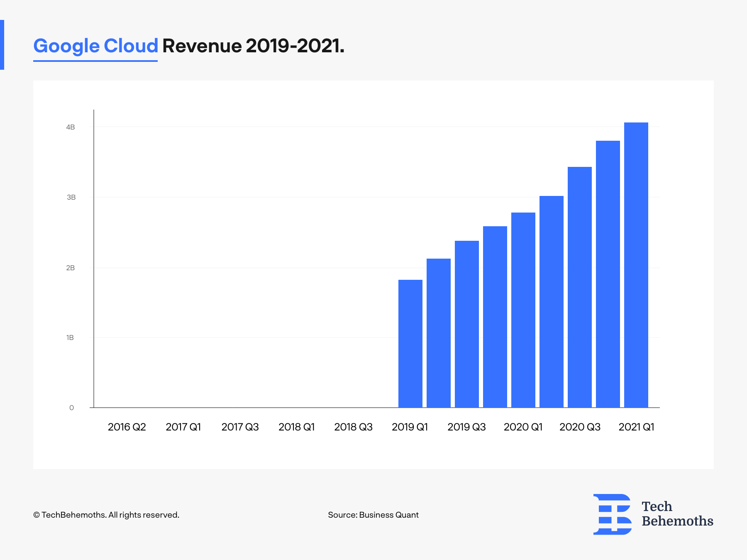Click the 2016 Q2 x-axis label
The width and height of the screenshot is (747, 560).
coord(127,427)
